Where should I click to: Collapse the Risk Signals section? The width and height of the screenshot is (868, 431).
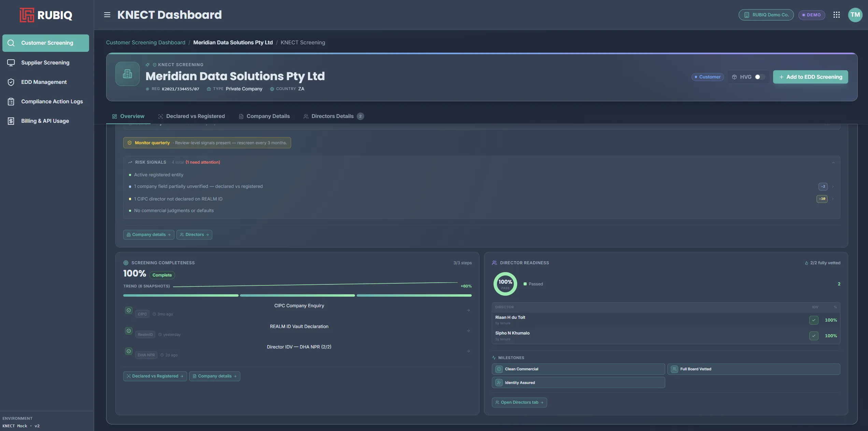833,162
